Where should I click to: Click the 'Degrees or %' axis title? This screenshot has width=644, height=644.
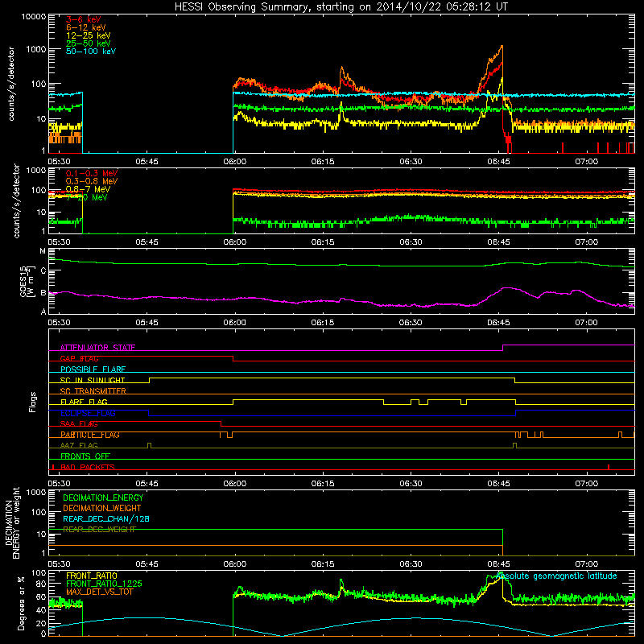point(21,603)
